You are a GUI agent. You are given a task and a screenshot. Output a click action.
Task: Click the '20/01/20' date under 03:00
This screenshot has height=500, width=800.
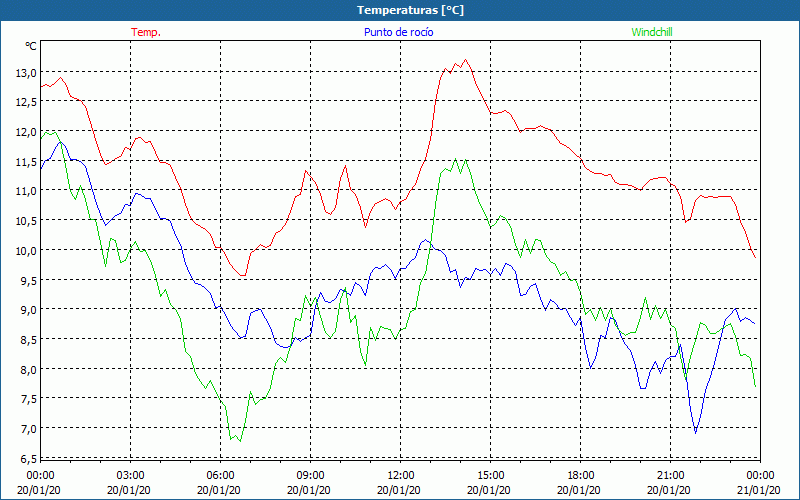point(129,490)
